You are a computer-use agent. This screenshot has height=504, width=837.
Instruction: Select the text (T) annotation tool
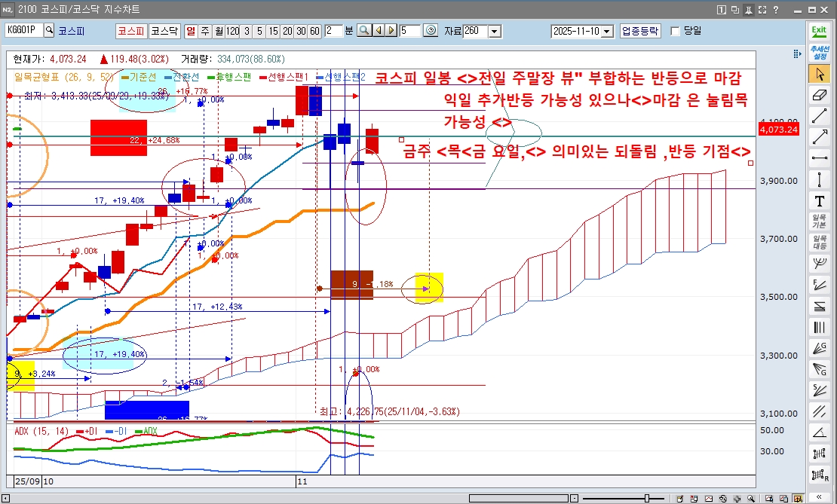819,200
